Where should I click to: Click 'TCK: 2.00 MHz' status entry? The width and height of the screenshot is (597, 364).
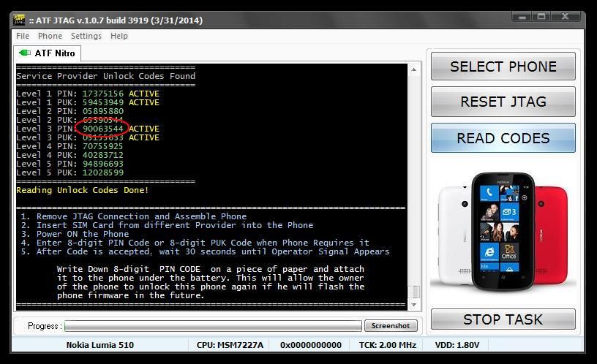click(388, 345)
